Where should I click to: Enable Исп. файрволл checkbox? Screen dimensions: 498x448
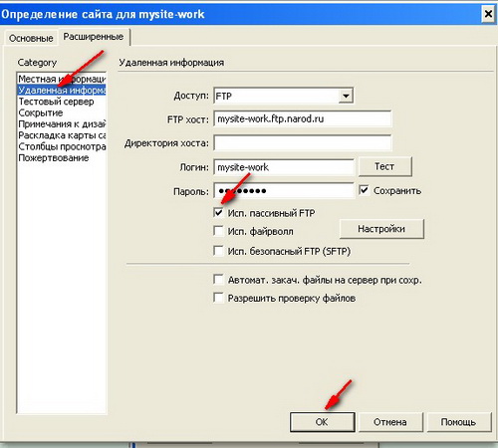[x=218, y=231]
